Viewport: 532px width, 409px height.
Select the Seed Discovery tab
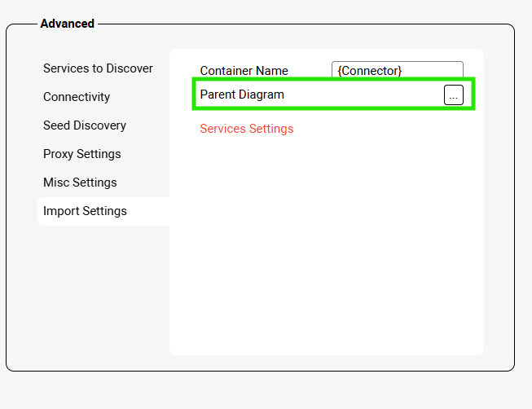(x=85, y=125)
